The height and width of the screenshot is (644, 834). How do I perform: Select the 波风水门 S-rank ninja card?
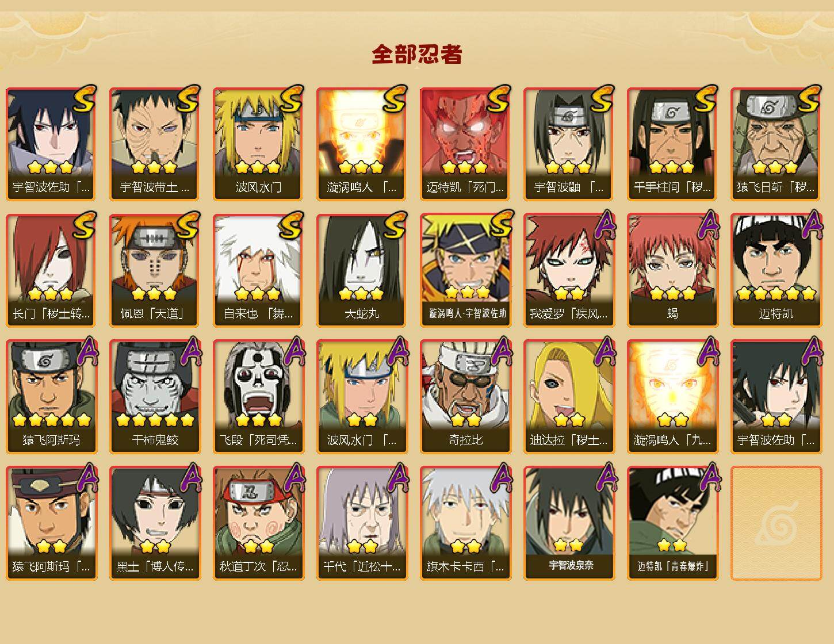click(258, 144)
